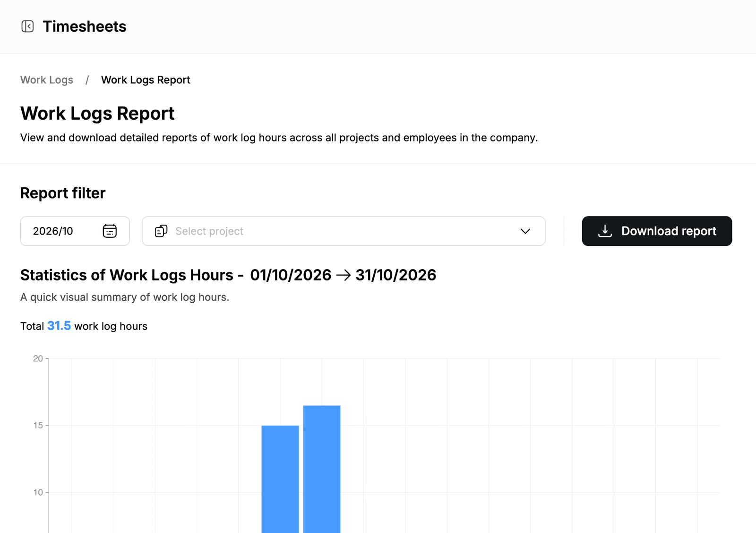The height and width of the screenshot is (533, 756).
Task: Click Work Logs Report breadcrumb
Action: click(146, 80)
